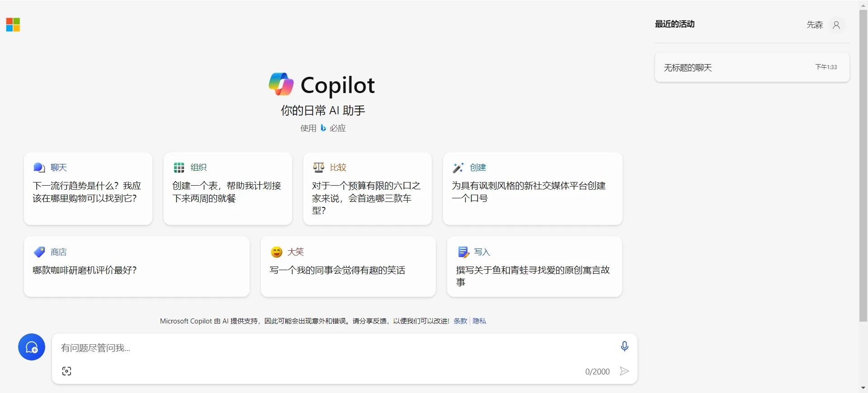Click the Bing logo next to 必应
Screen dimensions: 868x393
(323, 128)
